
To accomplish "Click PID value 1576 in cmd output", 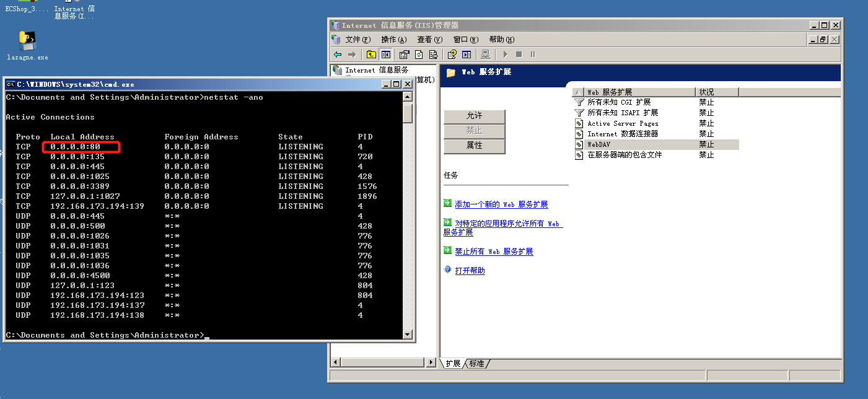I will coord(367,186).
